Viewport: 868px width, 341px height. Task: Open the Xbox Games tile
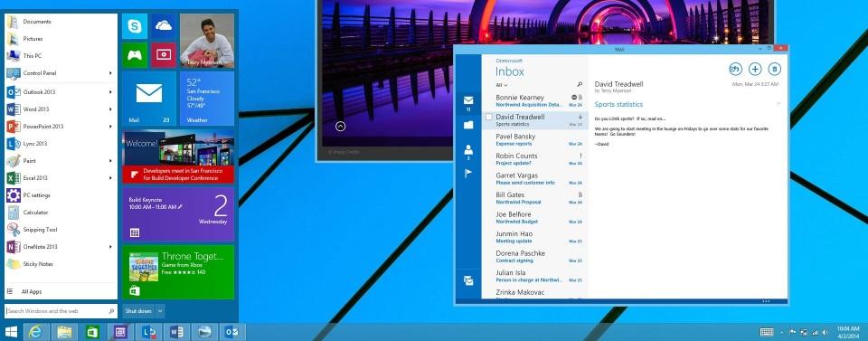(x=134, y=55)
